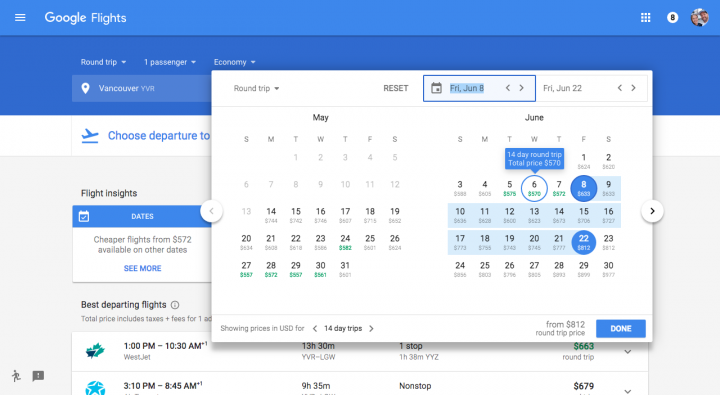Click the Vancouver YVR origin field
This screenshot has width=720, height=395.
point(142,88)
